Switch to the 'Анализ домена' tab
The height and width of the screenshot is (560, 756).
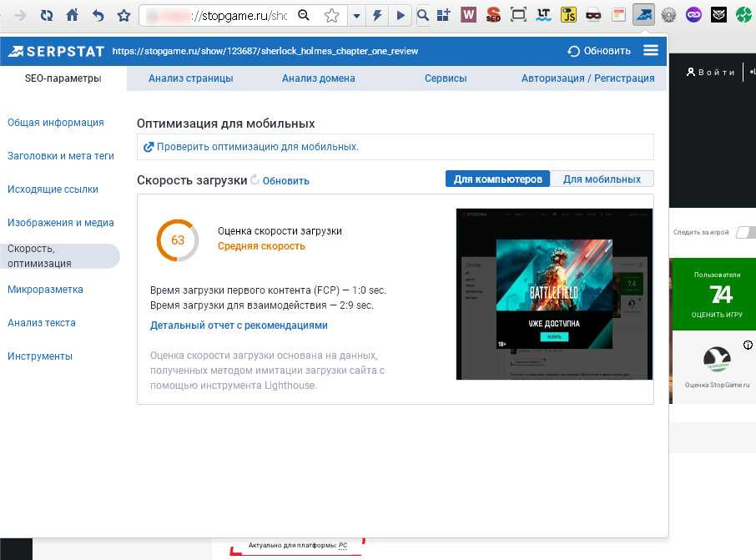pyautogui.click(x=318, y=78)
